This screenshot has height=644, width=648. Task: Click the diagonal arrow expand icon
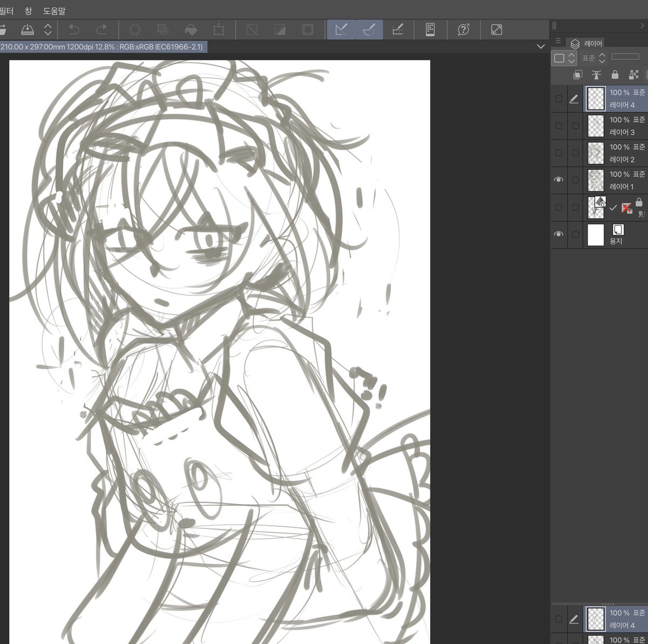tap(497, 30)
